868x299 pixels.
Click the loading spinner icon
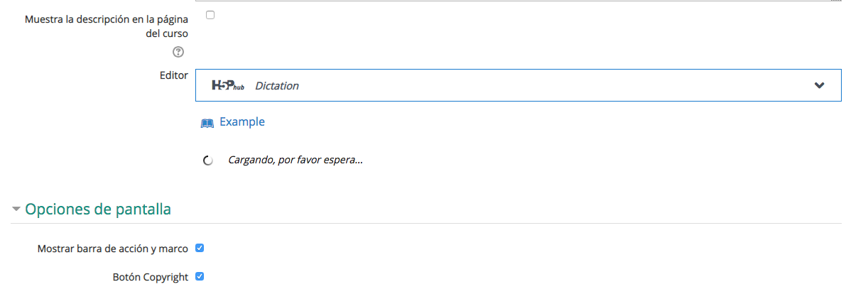pyautogui.click(x=208, y=161)
